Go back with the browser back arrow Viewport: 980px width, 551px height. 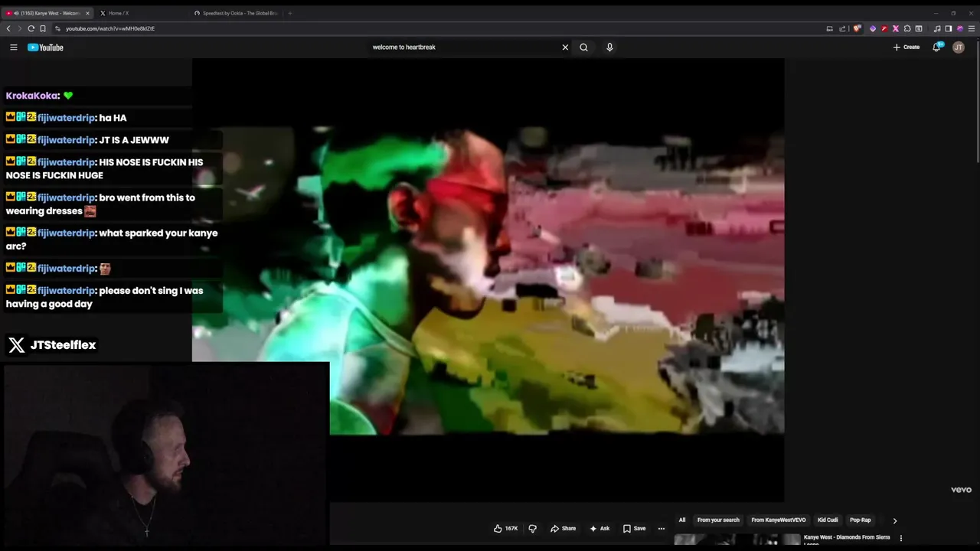coord(8,28)
